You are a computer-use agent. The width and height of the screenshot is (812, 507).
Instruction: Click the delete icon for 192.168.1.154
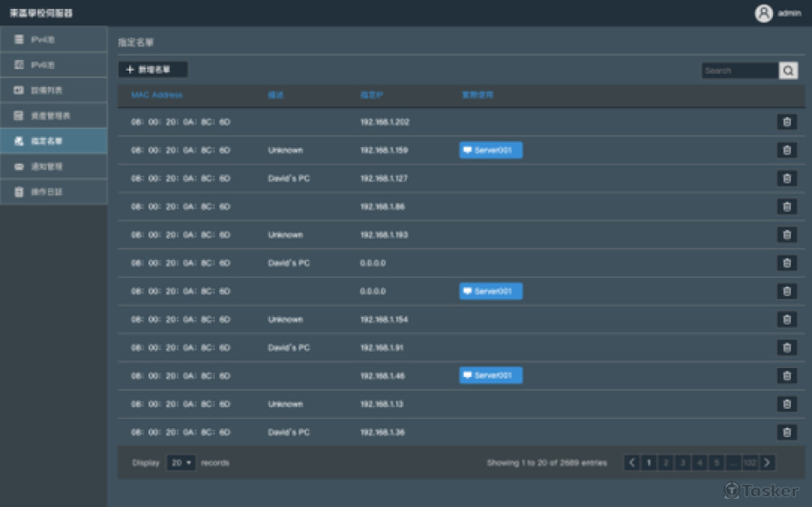coord(786,319)
